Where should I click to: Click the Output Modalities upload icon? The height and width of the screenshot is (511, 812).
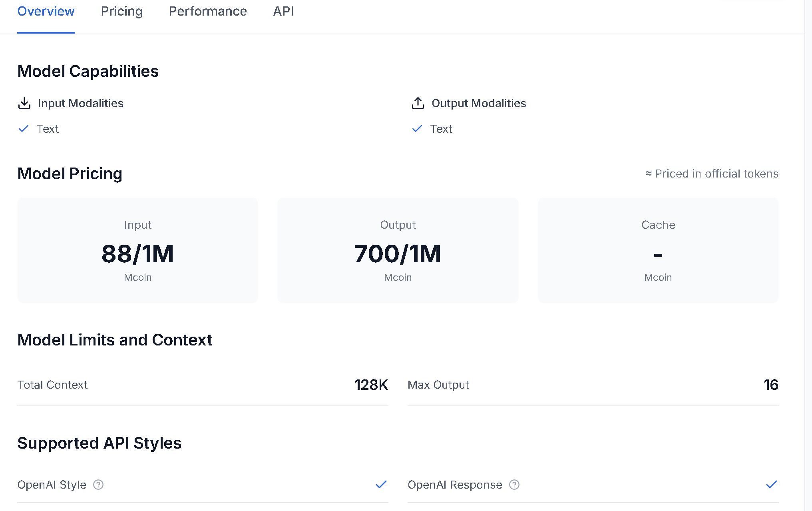coord(418,103)
